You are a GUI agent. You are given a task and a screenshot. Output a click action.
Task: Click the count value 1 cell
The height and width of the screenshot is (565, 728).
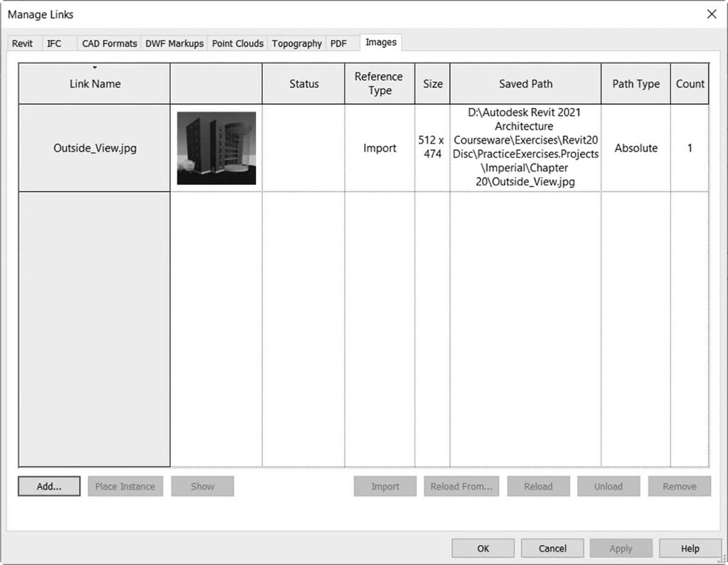pyautogui.click(x=690, y=148)
